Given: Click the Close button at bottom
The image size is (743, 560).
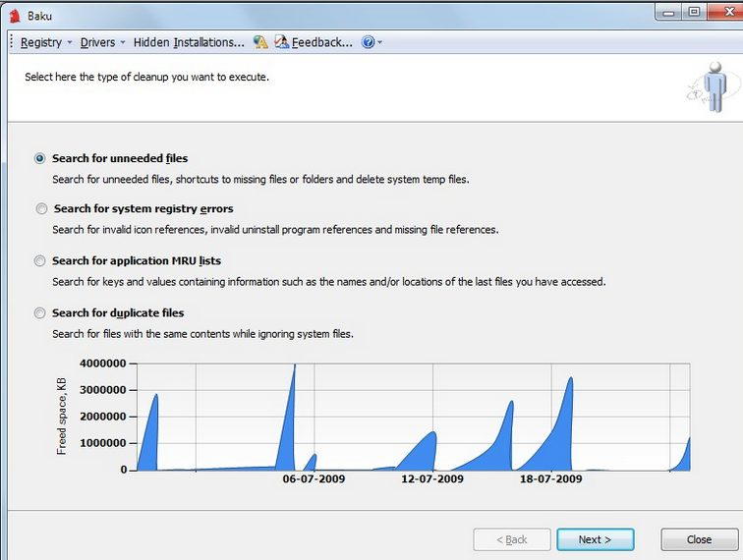Looking at the screenshot, I should (699, 539).
